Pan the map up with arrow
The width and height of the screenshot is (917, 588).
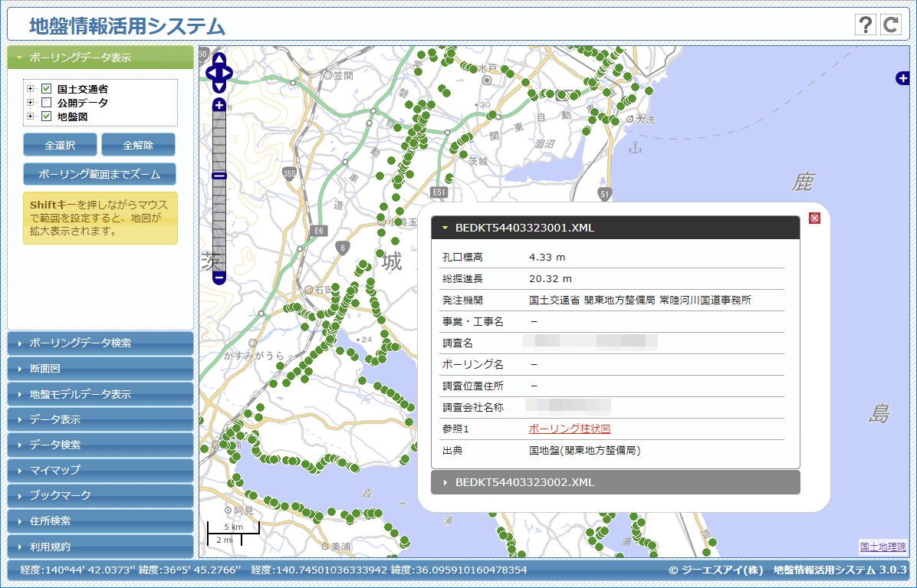click(219, 59)
